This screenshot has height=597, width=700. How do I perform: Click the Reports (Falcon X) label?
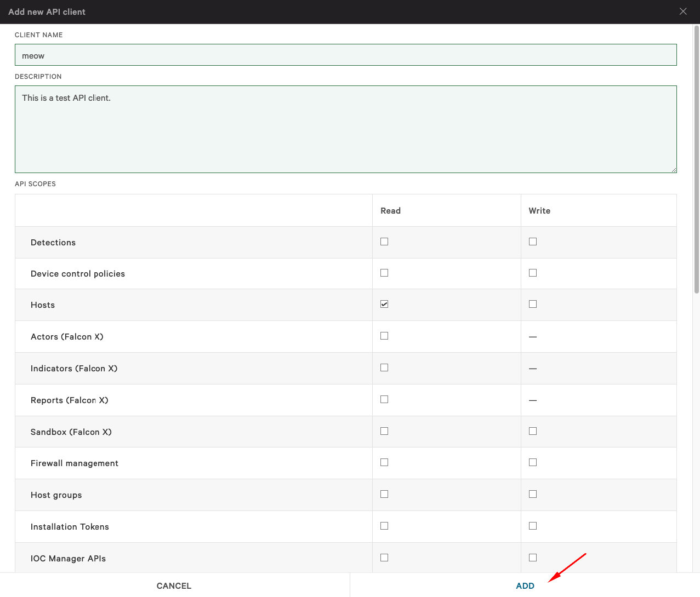70,400
